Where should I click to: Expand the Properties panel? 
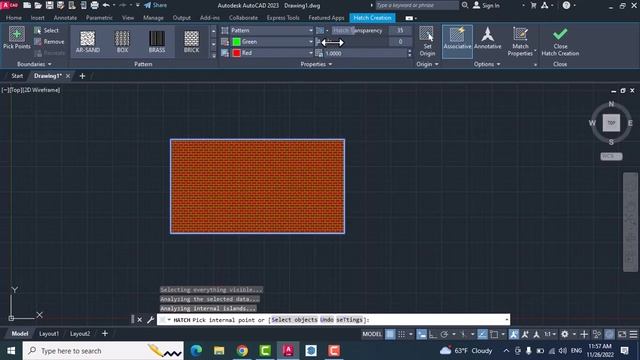[316, 64]
